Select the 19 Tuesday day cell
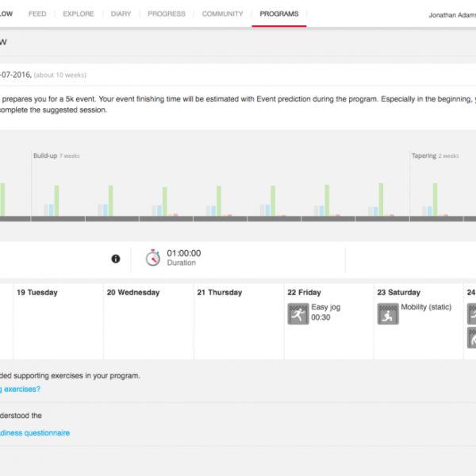The image size is (476, 476). click(58, 321)
